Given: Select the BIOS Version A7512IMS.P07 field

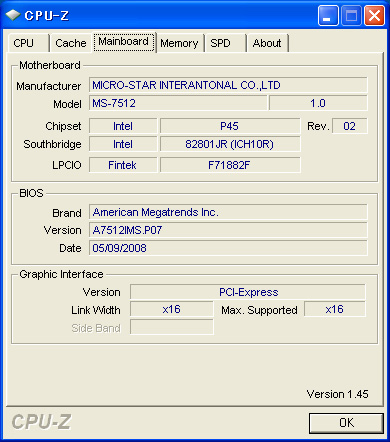Looking at the screenshot, I should tap(228, 230).
